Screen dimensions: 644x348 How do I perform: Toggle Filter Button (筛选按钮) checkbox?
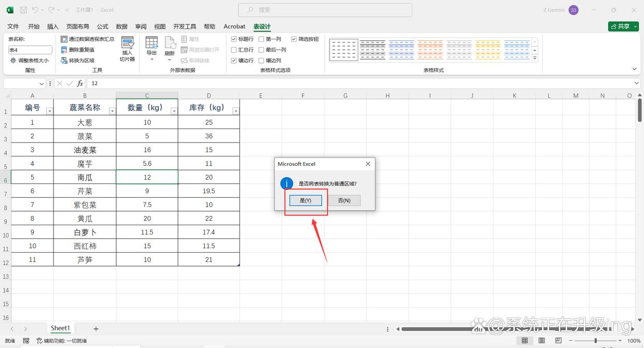coord(294,39)
